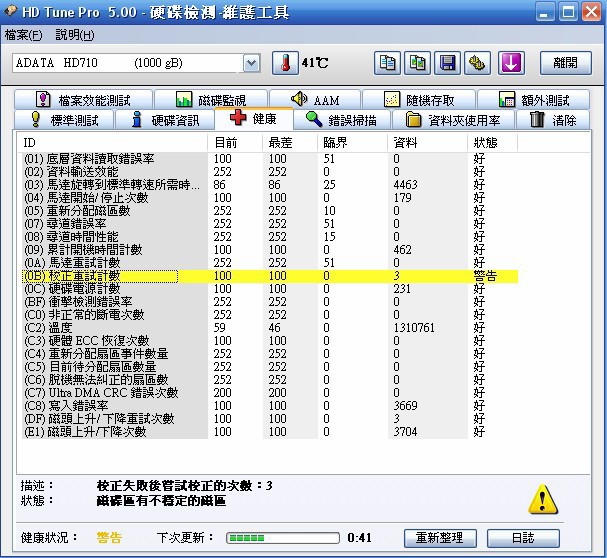
Task: Select the (C5) 目前待分配扇區數量 row
Action: (x=269, y=367)
